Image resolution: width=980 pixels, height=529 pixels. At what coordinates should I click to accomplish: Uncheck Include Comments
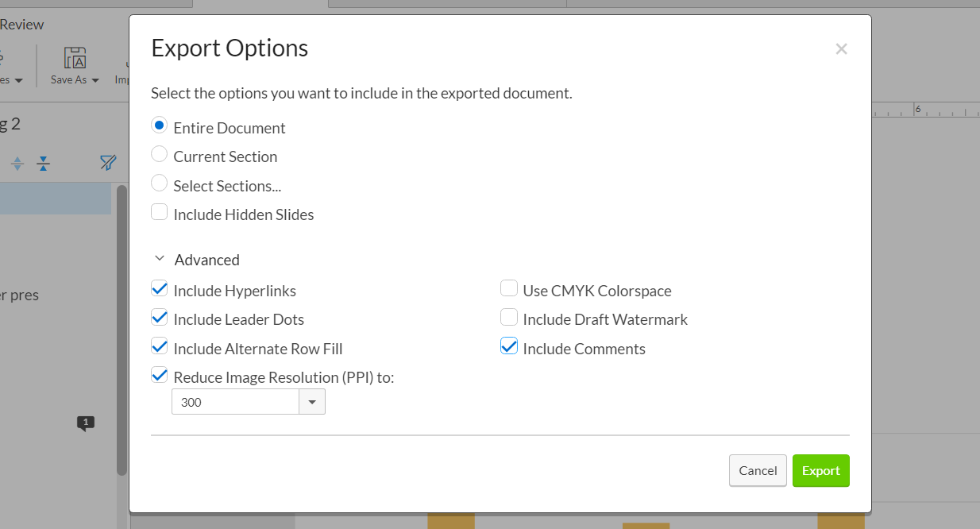click(x=509, y=346)
